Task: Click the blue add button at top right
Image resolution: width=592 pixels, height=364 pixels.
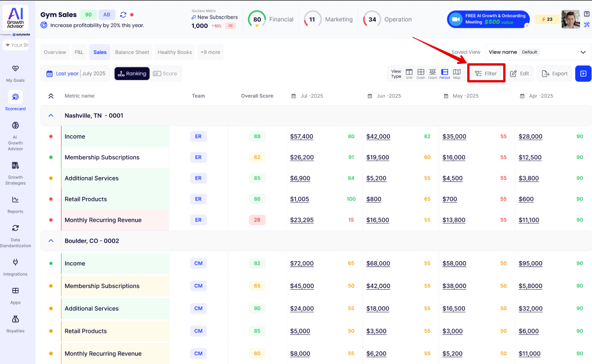Action: [x=583, y=74]
